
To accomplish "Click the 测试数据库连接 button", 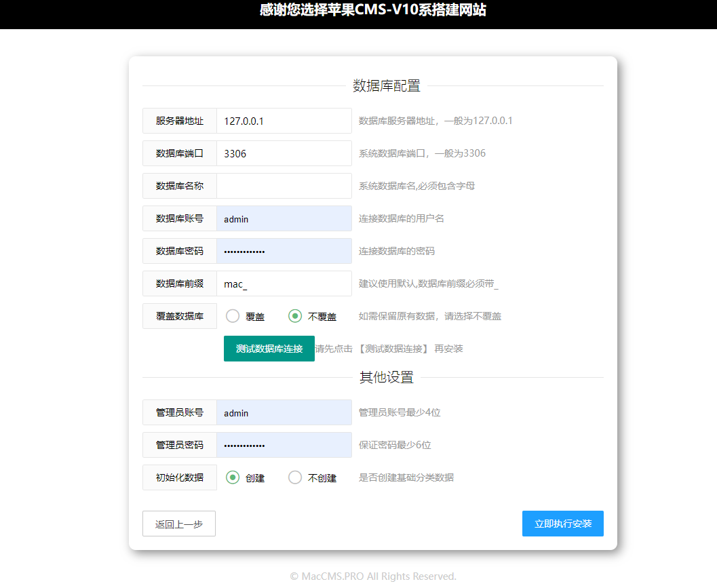I will tap(269, 349).
